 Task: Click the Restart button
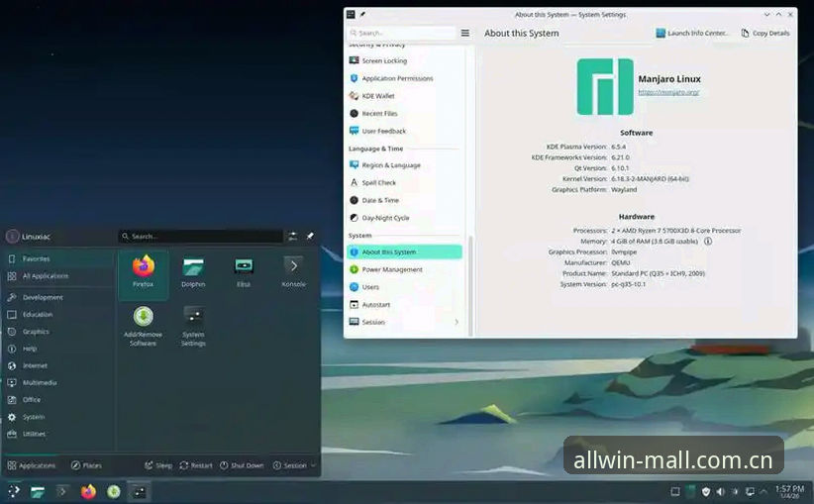pos(196,465)
